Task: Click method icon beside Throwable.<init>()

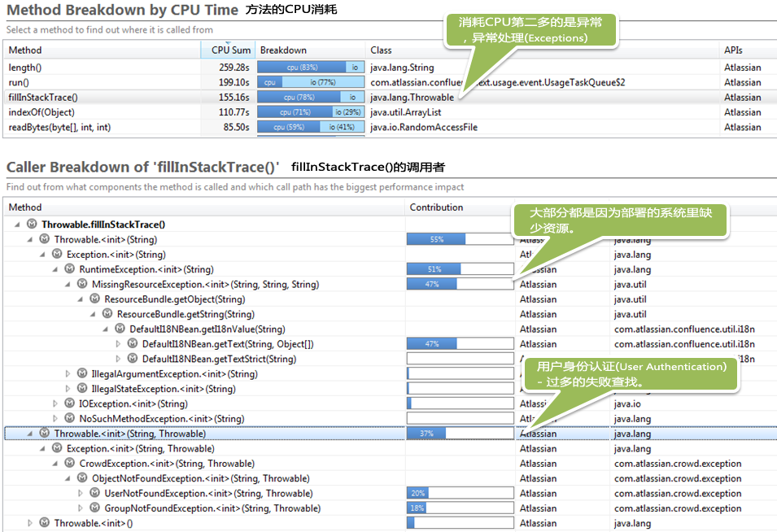Action: [x=44, y=522]
